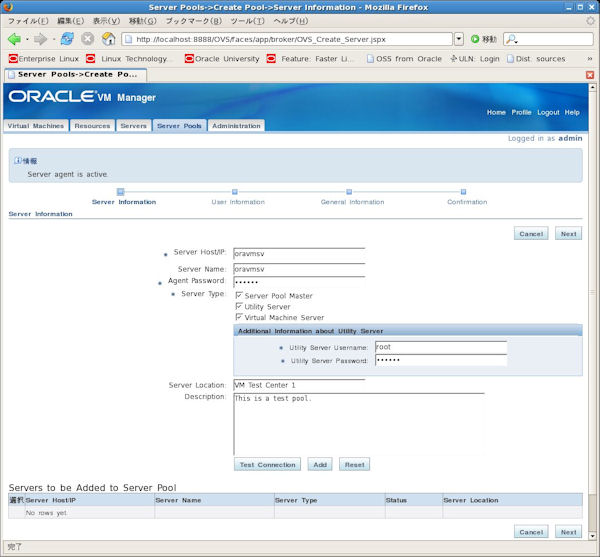Image resolution: width=600 pixels, height=557 pixels.
Task: Open the ヘルプ (Help) menu
Action: [291, 21]
